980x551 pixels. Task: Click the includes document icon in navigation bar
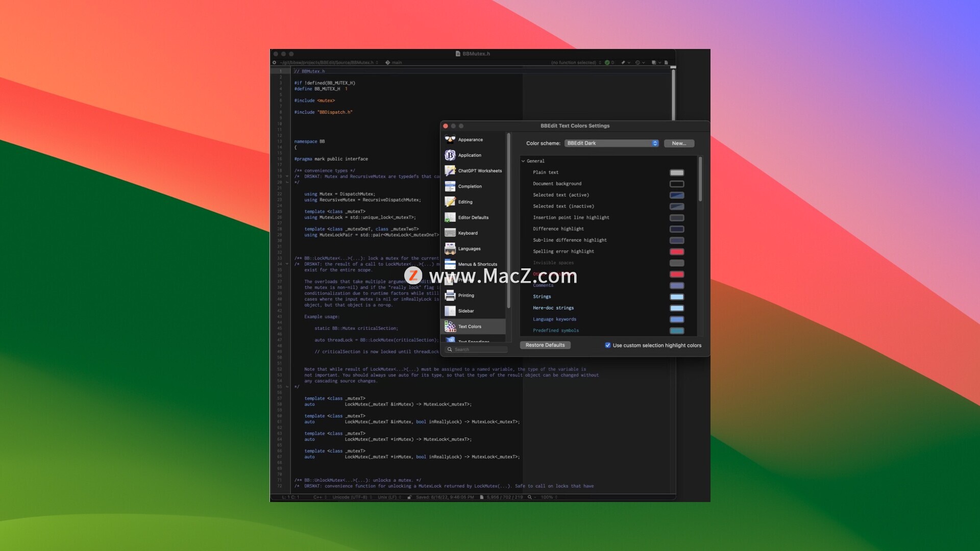[x=653, y=63]
